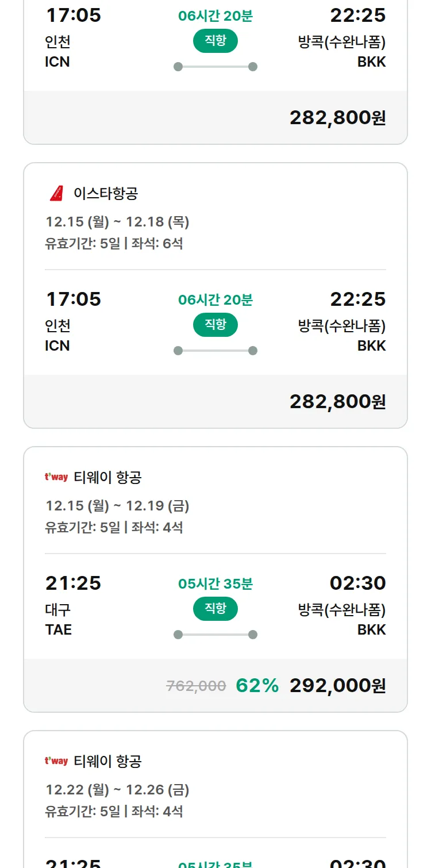Click the 직항 badge in the topmost flight card
This screenshot has height=868, width=431.
click(215, 41)
